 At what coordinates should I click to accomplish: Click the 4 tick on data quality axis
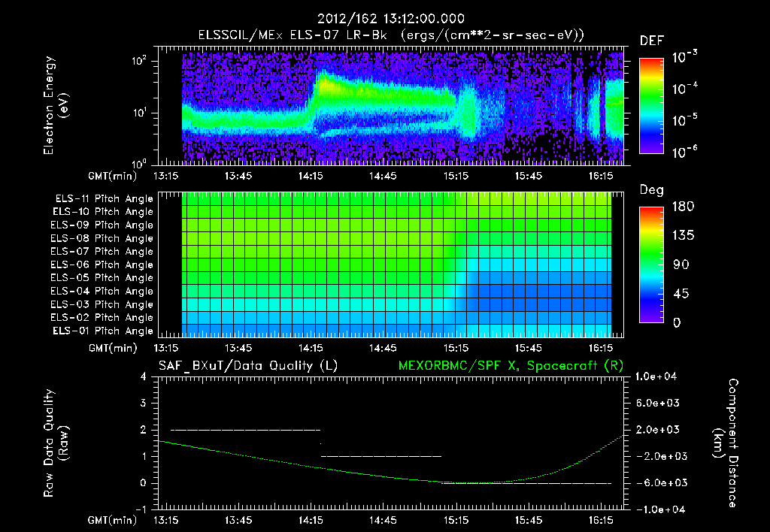(x=144, y=377)
